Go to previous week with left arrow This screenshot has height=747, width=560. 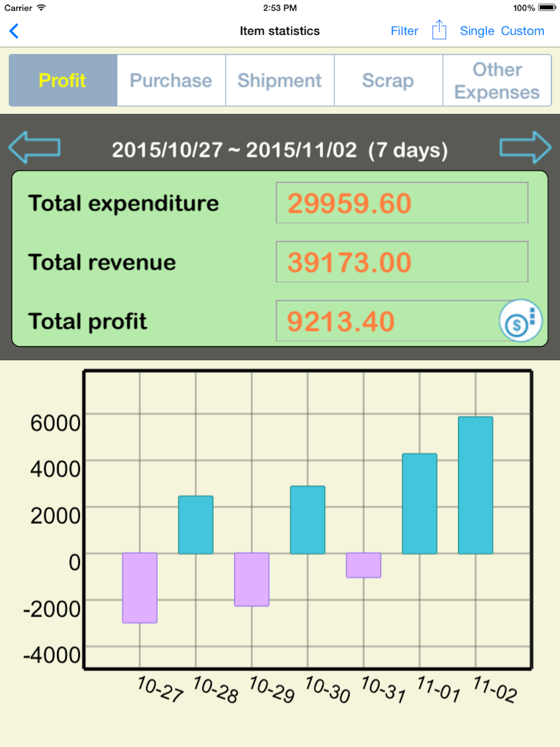(34, 148)
